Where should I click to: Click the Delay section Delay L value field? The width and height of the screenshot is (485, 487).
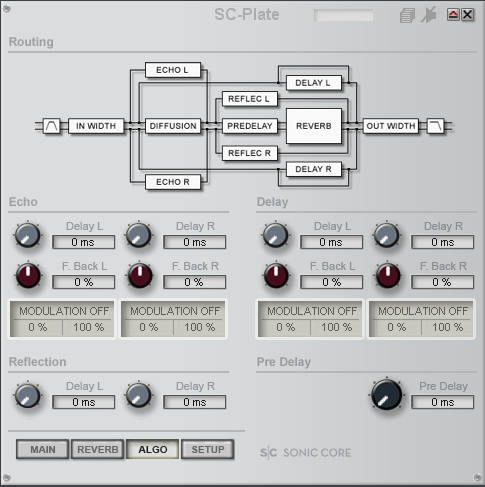(332, 242)
